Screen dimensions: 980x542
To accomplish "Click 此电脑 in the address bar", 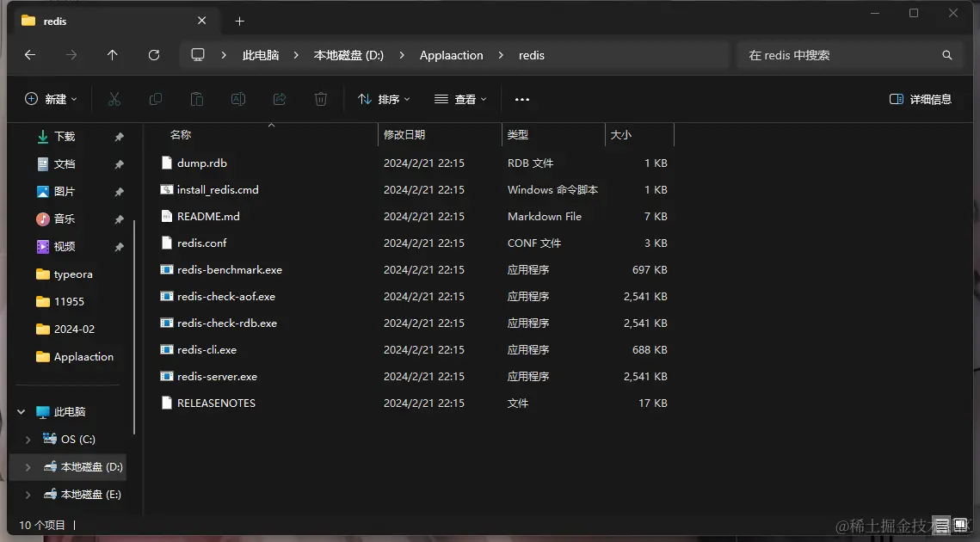I will click(x=261, y=55).
